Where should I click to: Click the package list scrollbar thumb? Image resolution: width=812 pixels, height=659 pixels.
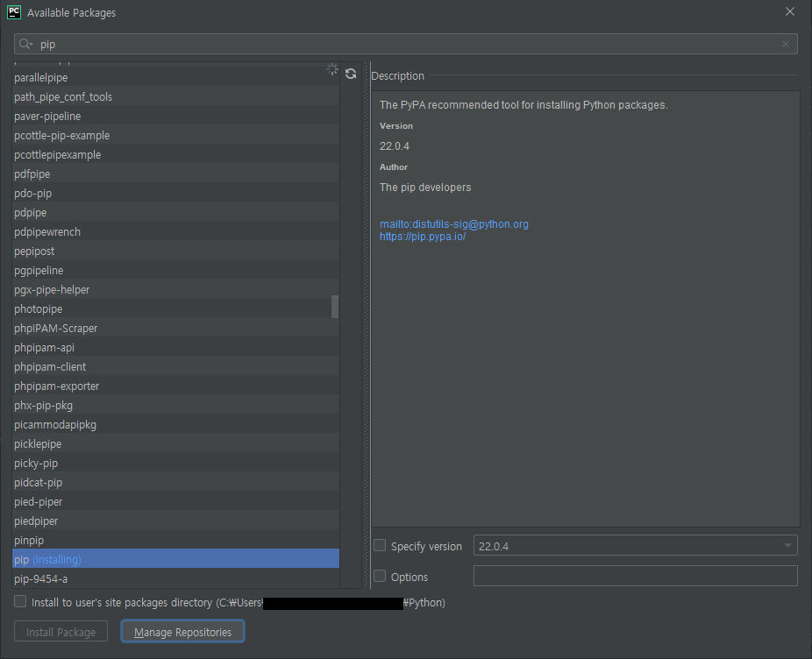coord(335,307)
